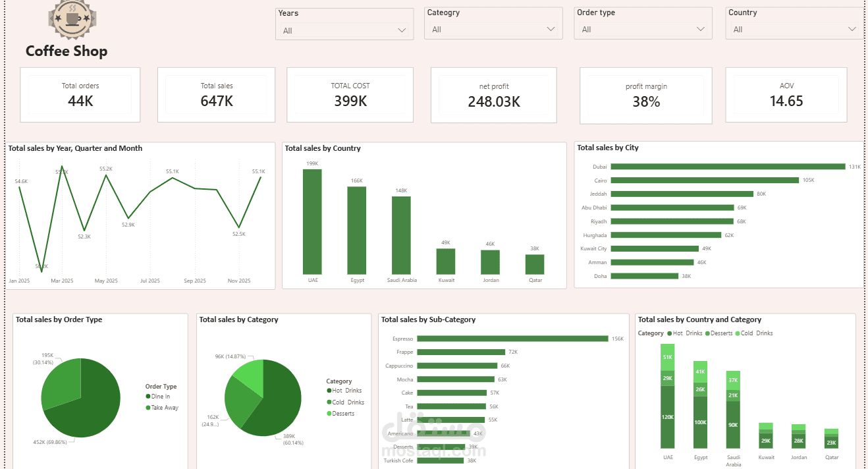Select the Tea bar 56K
868x469 pixels.
tap(451, 406)
